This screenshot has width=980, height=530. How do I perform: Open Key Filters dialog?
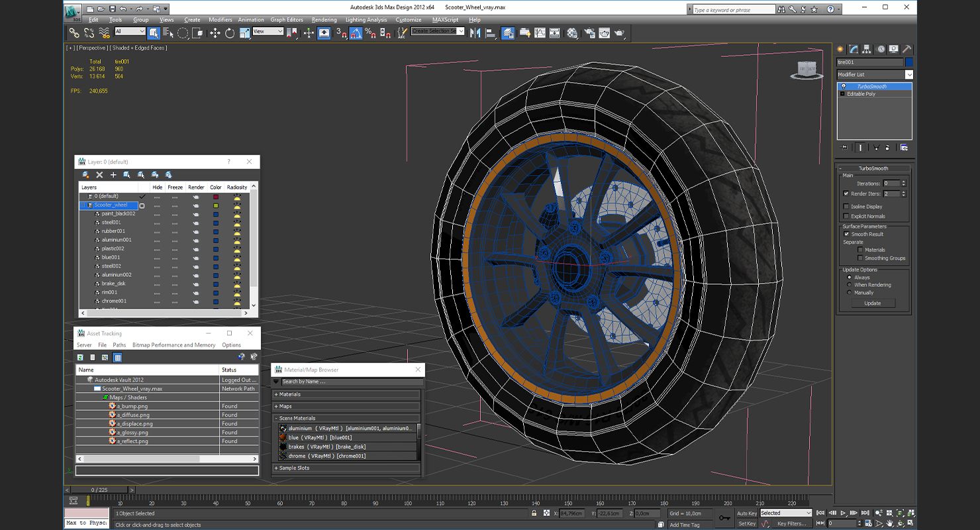click(x=792, y=523)
